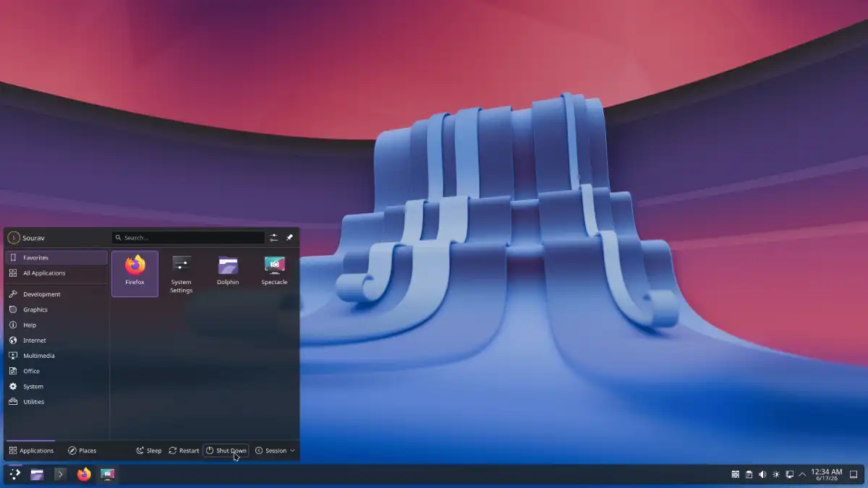Open the Multimedia category
Screen dimensions: 868x488
click(56, 356)
